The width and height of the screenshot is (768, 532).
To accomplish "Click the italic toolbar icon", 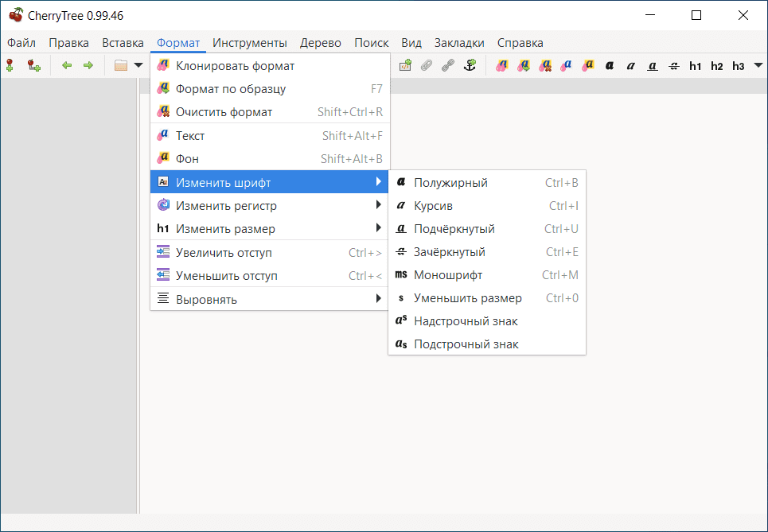I will (631, 65).
